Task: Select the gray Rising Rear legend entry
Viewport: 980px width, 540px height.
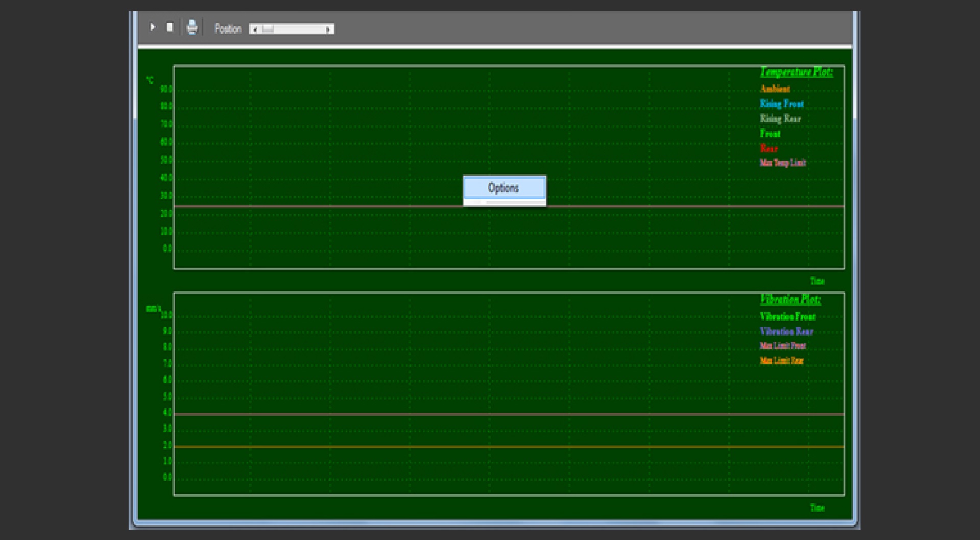Action: tap(780, 119)
